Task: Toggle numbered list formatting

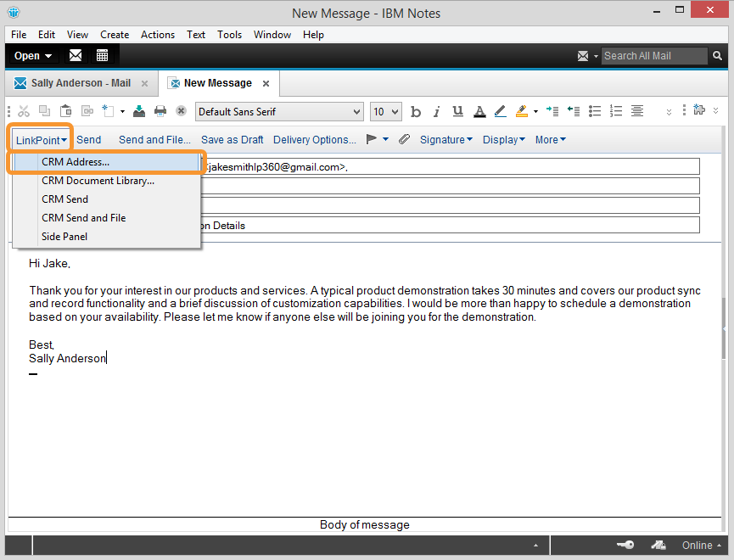Action: [616, 111]
